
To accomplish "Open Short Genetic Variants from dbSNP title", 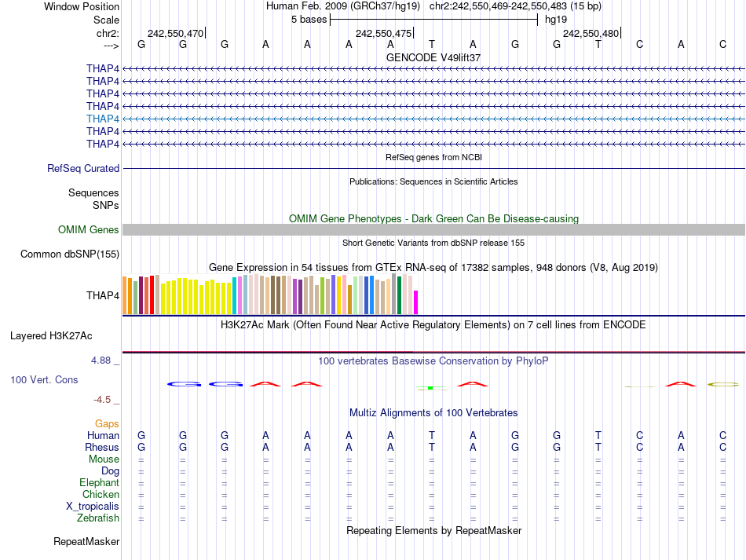I will pyautogui.click(x=433, y=243).
